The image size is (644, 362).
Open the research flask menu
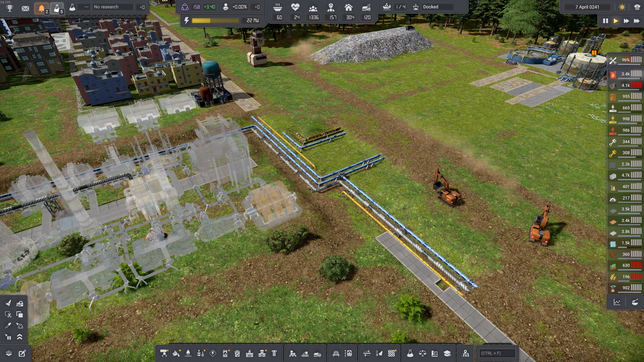click(410, 353)
